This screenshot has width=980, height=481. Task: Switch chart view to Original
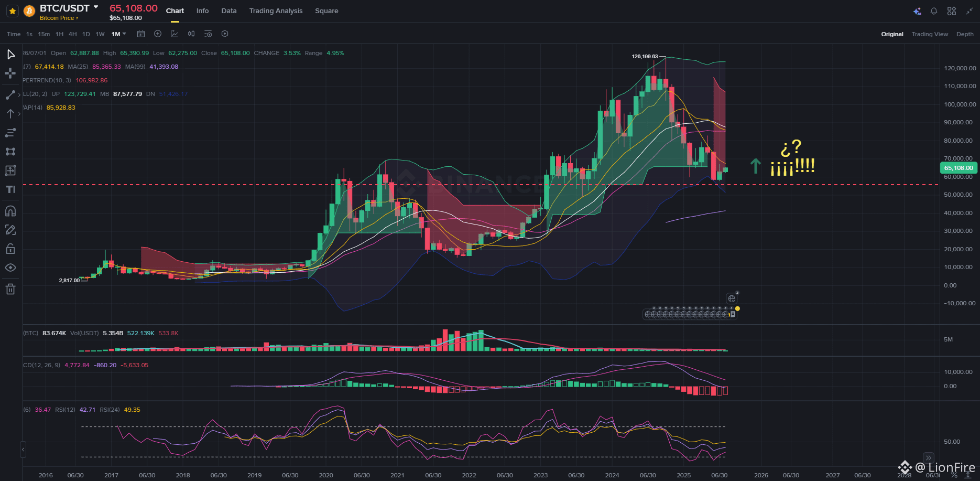tap(892, 34)
